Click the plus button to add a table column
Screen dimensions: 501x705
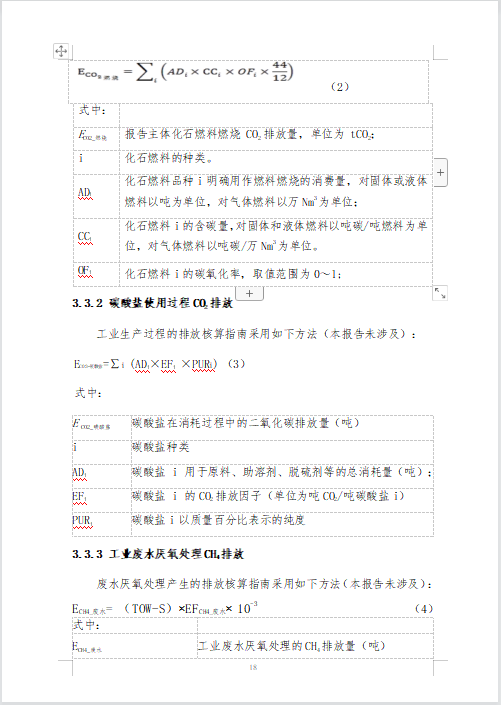pyautogui.click(x=440, y=172)
